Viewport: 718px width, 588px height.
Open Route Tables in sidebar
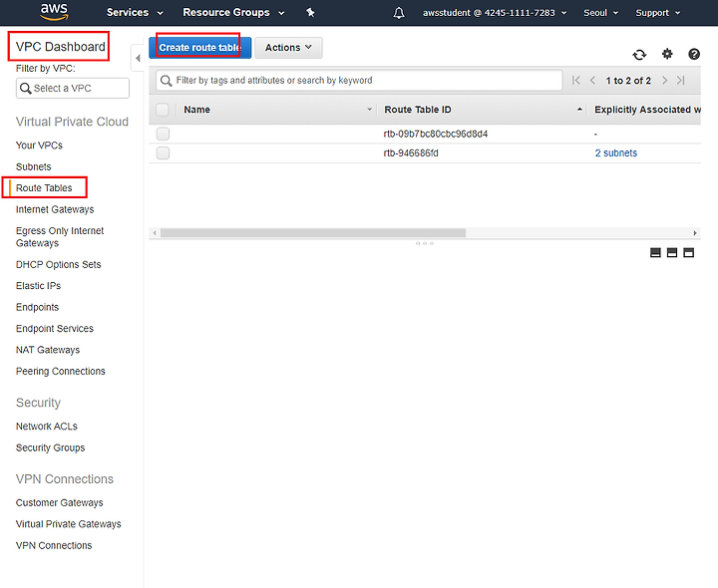[44, 188]
